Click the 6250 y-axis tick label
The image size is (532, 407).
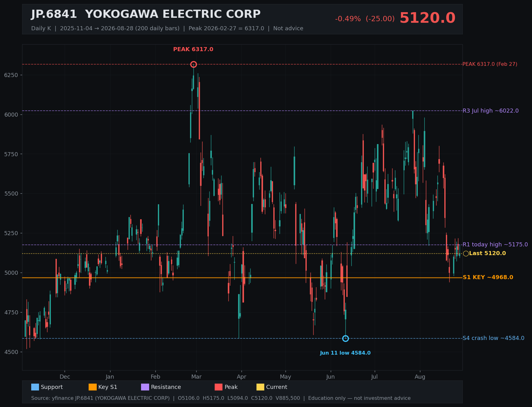point(11,75)
